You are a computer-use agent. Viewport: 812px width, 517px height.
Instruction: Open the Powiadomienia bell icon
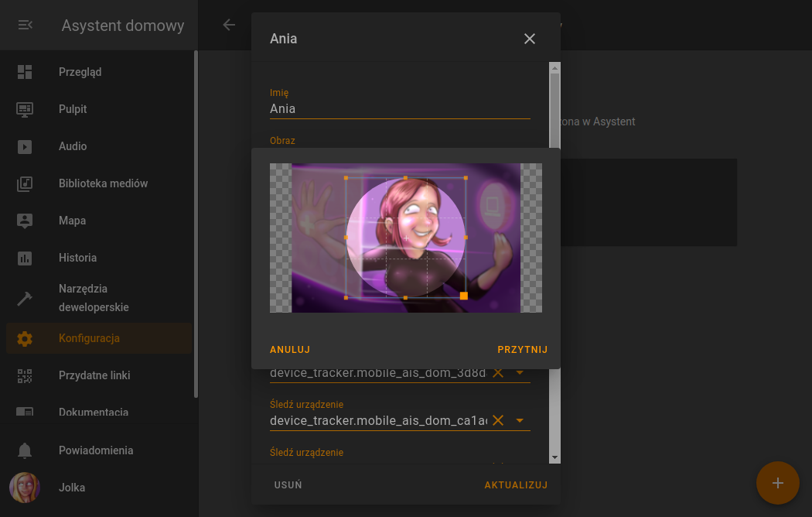click(24, 450)
